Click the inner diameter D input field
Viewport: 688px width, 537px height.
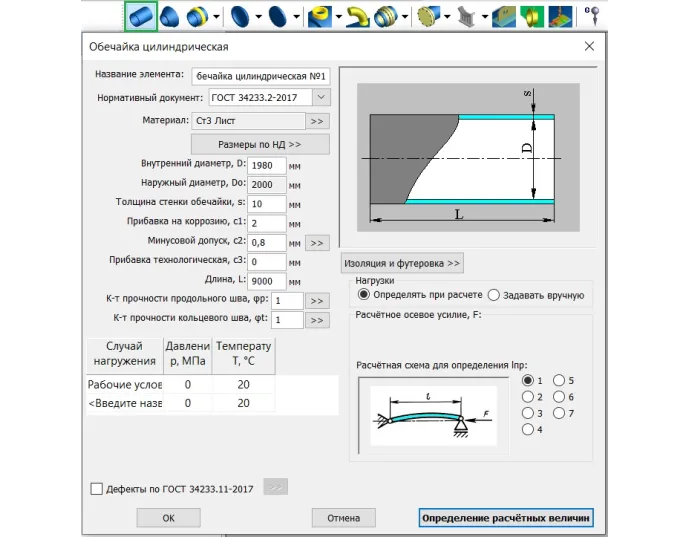coord(266,165)
